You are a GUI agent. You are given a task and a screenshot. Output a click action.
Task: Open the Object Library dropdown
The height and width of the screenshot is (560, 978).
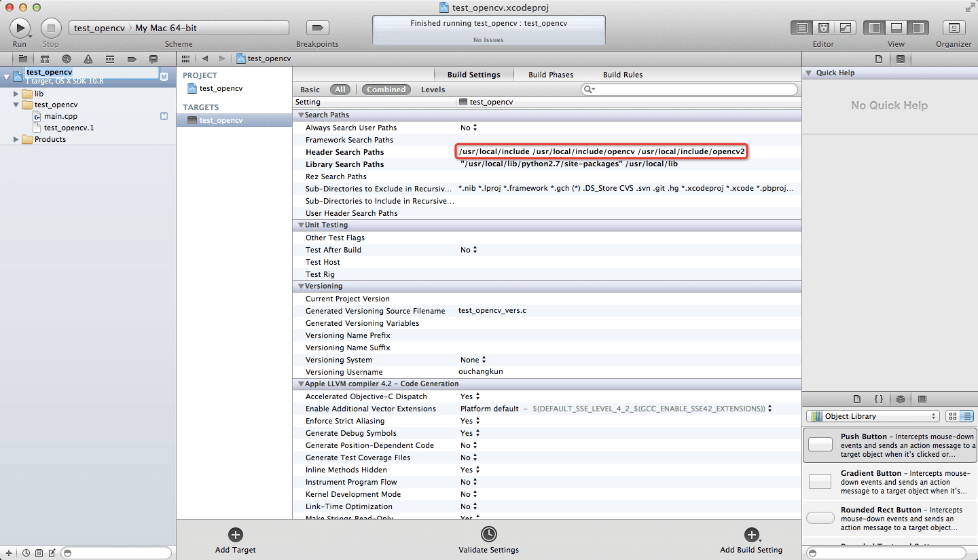[x=872, y=416]
